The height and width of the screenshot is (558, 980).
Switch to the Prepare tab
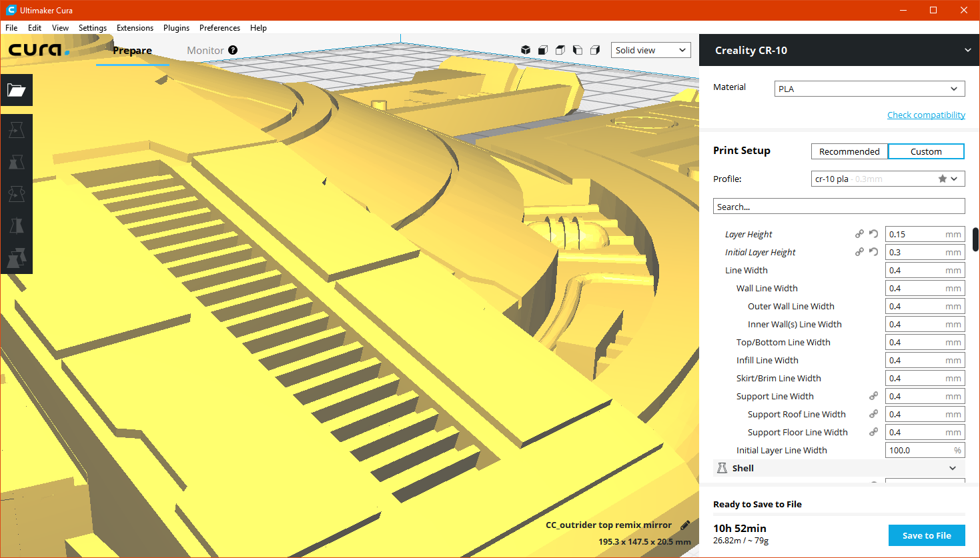pos(132,51)
